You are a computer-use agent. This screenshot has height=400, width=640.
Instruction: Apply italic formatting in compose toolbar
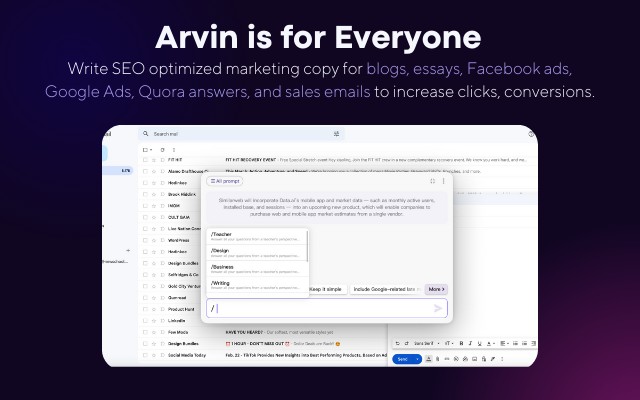470,343
